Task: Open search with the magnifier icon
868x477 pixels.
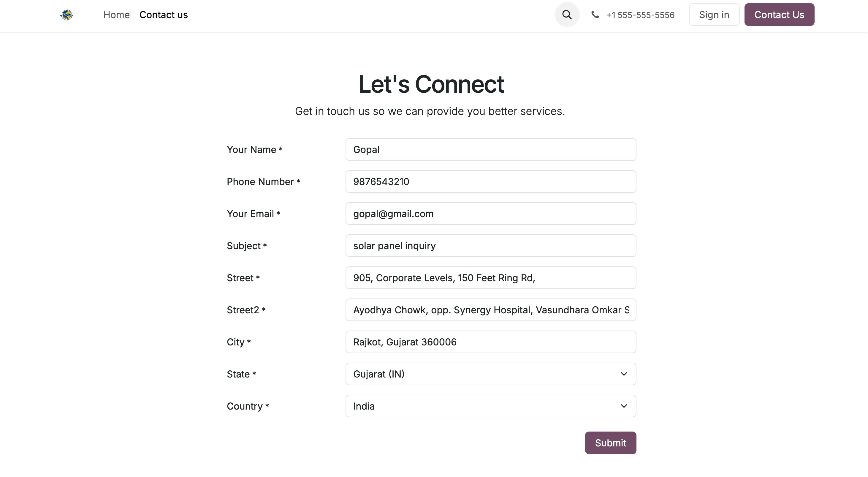Action: point(567,15)
